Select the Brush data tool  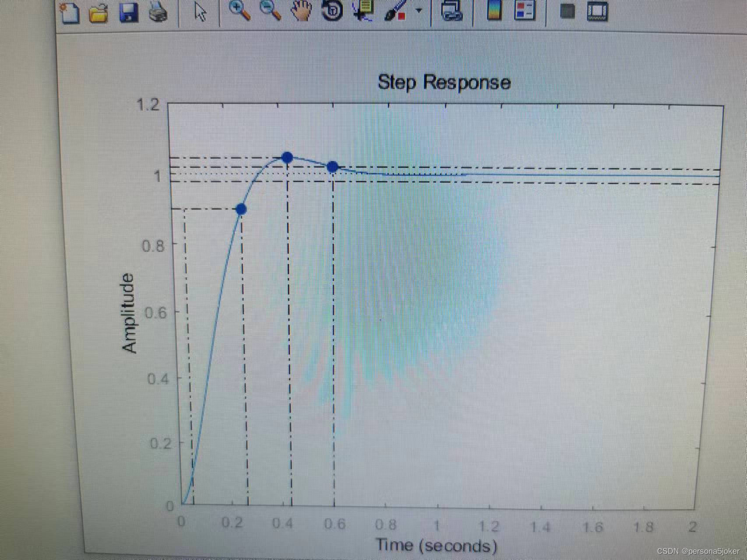pos(395,10)
